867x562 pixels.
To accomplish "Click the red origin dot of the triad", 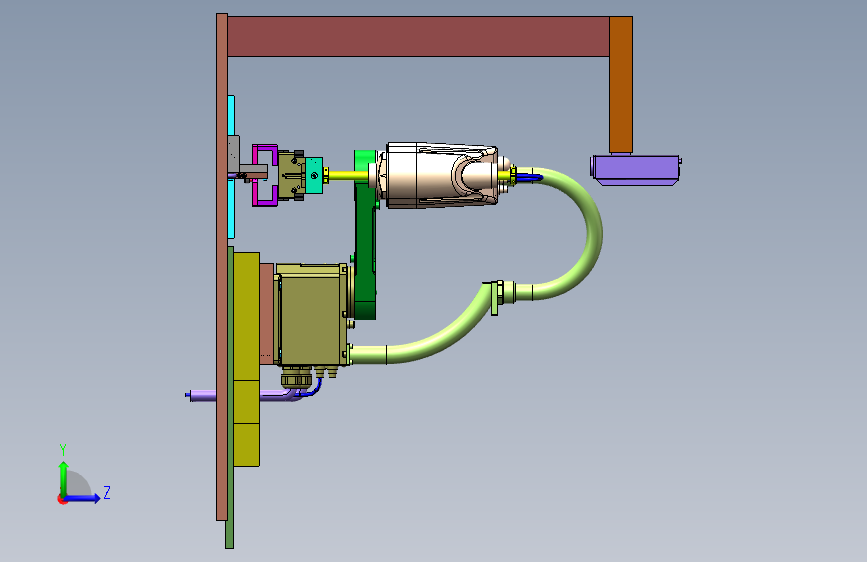I will click(62, 499).
